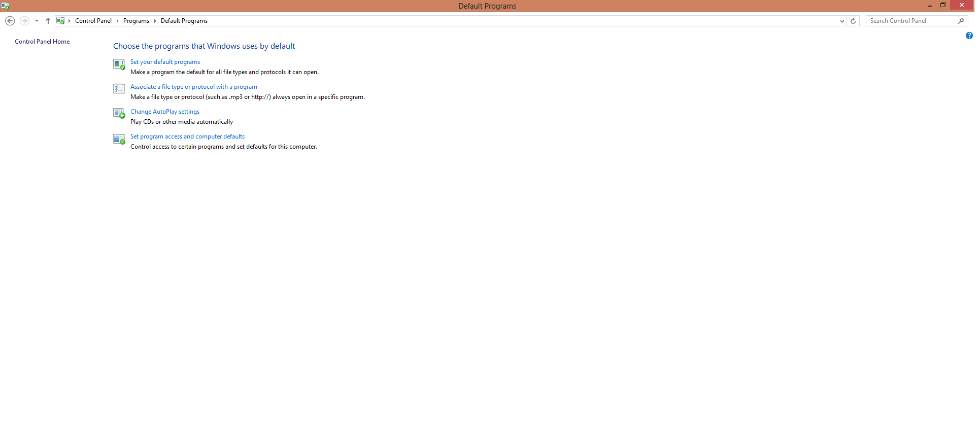Open Set program access and computer defaults

click(x=187, y=136)
